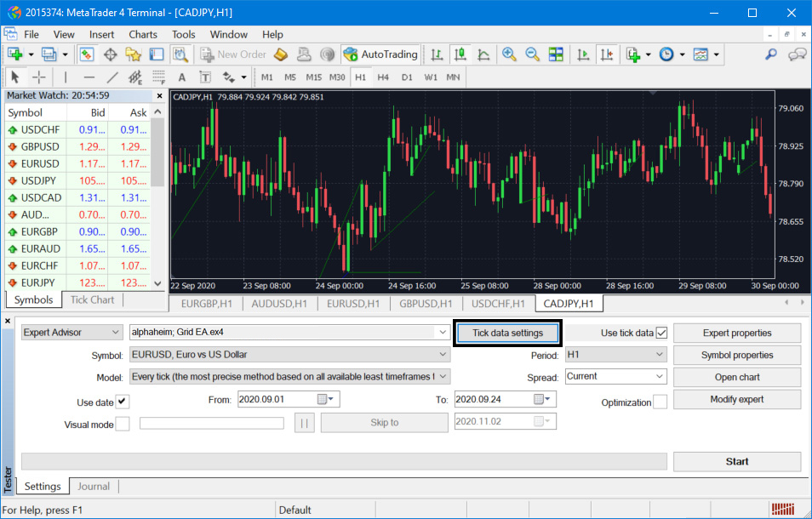Open the Profiles toolbar icon

[49, 54]
